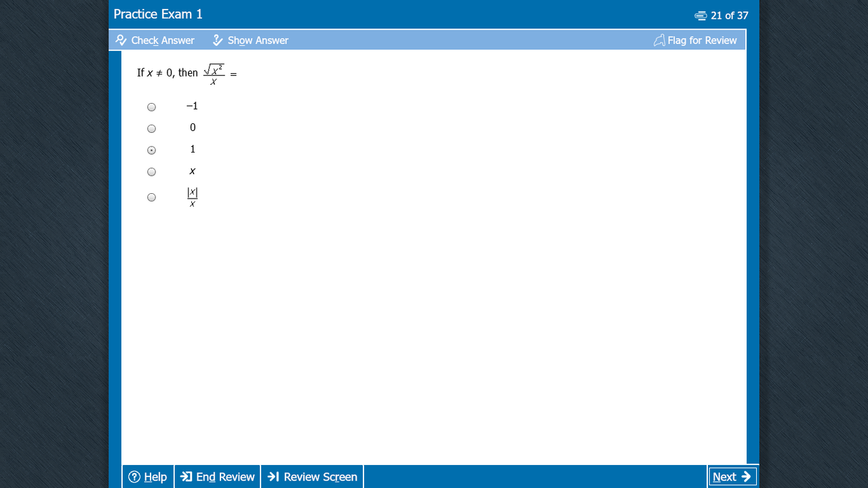868x488 pixels.
Task: Select the radio button for −1
Action: 151,107
